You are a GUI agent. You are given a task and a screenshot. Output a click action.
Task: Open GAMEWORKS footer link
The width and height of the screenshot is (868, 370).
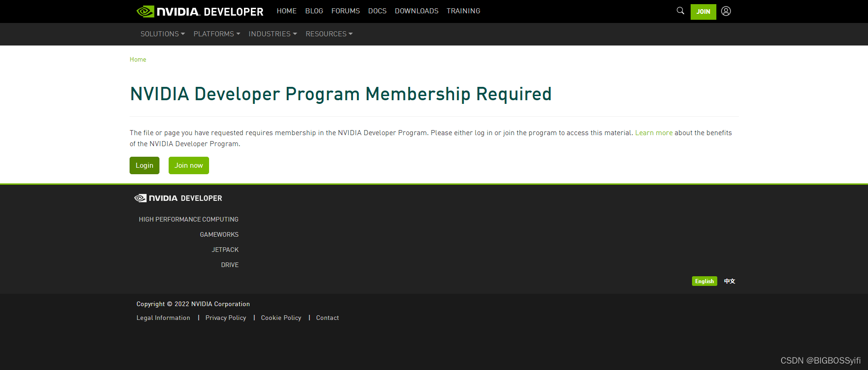click(219, 234)
